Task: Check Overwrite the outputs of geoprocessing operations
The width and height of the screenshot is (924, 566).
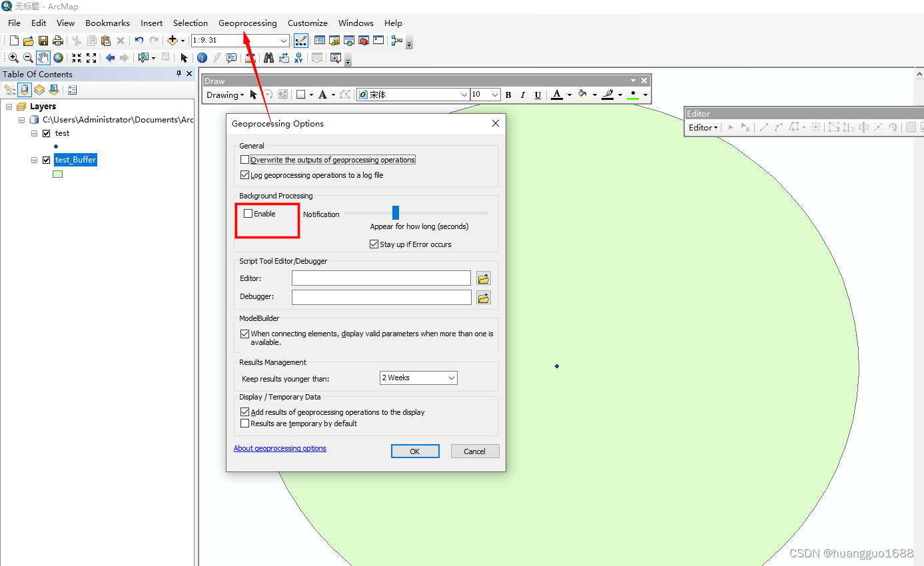Action: point(245,159)
